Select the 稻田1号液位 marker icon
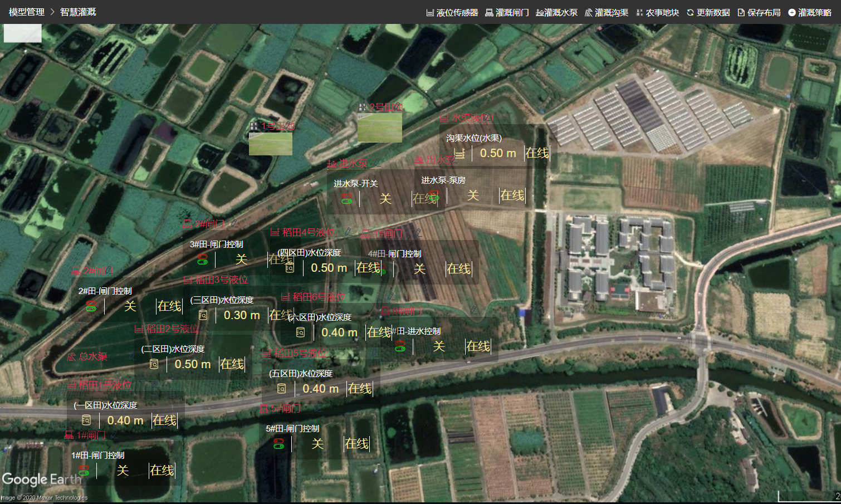The height and width of the screenshot is (504, 841). pyautogui.click(x=72, y=385)
